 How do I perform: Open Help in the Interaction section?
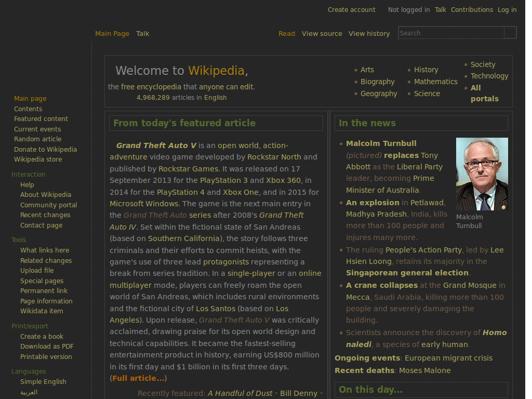point(27,185)
